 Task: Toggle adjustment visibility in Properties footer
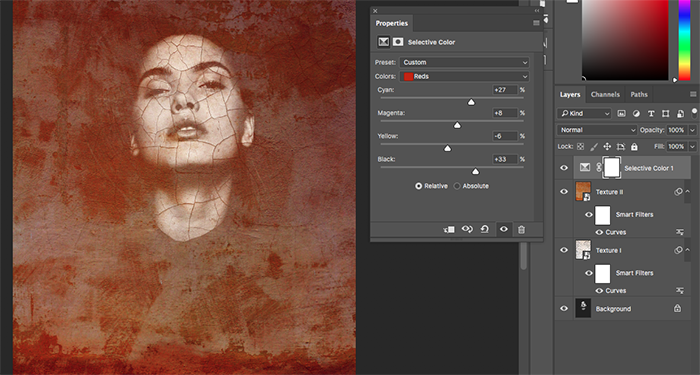[504, 229]
